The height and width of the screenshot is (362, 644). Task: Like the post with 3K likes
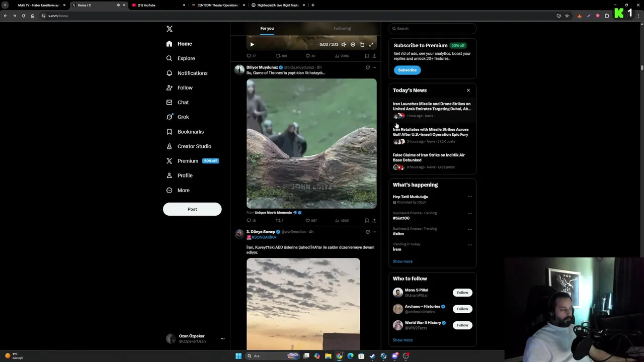310,56
